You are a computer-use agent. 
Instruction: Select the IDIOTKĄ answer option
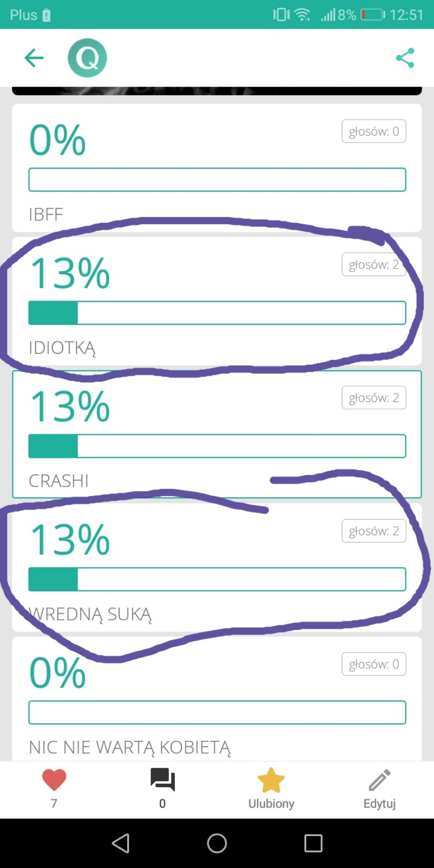pyautogui.click(x=217, y=301)
